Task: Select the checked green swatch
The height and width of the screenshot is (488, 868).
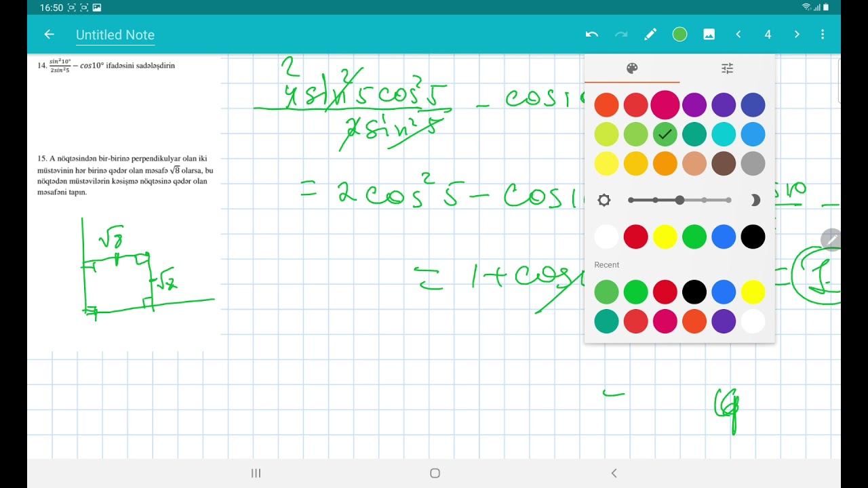Action: [x=665, y=134]
